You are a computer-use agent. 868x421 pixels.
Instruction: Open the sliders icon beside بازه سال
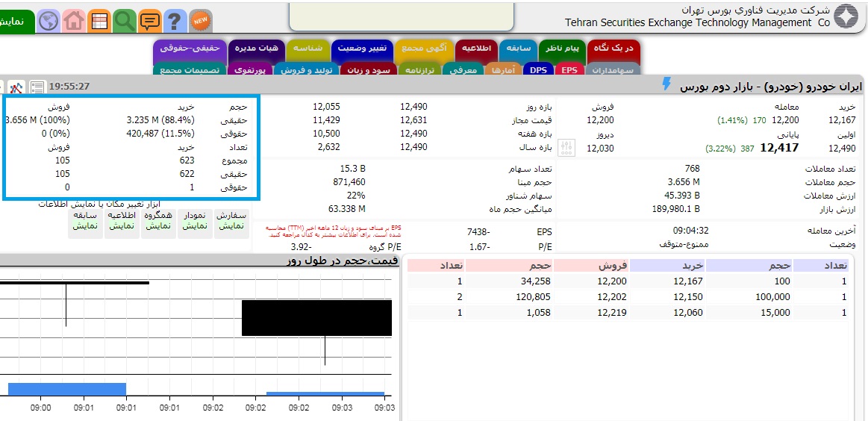(568, 147)
